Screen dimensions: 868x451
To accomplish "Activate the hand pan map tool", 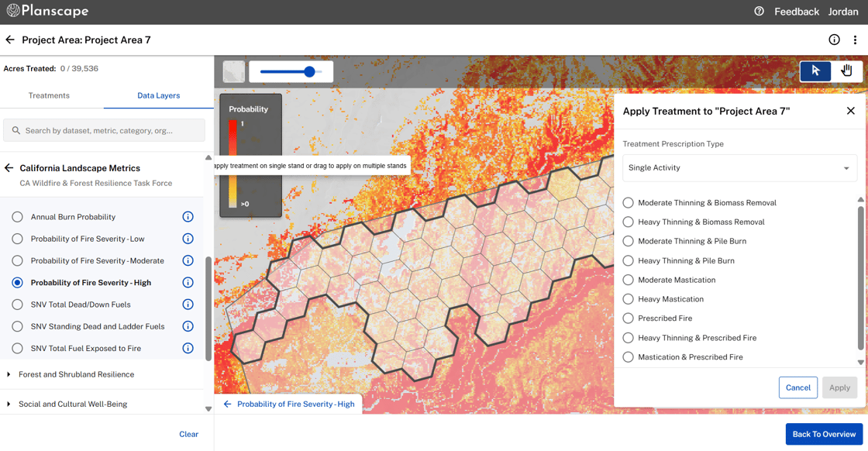I will tap(846, 71).
